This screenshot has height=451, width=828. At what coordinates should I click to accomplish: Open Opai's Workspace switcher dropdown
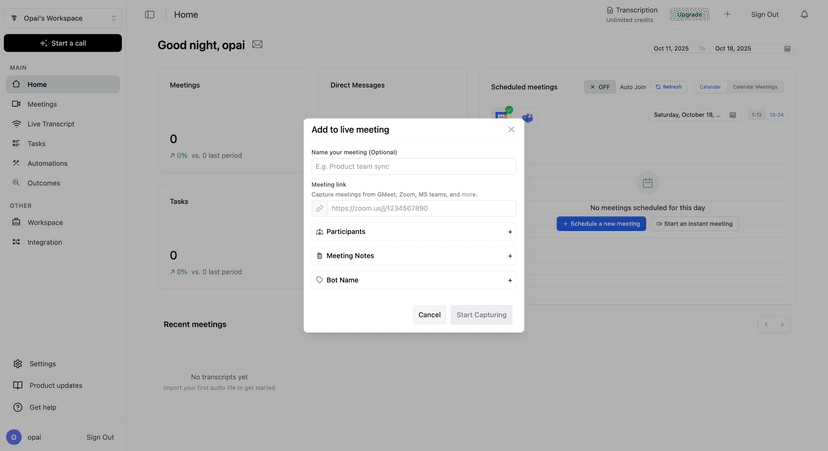click(63, 18)
